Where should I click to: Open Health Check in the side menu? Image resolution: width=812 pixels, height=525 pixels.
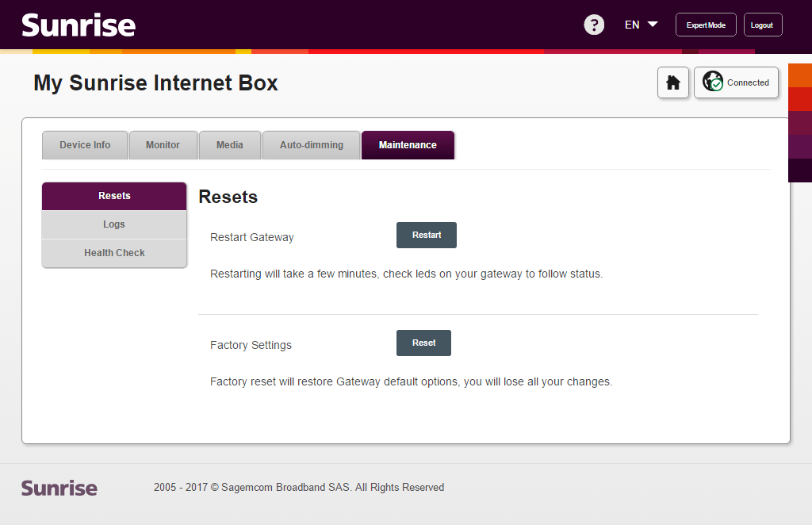[x=114, y=253]
